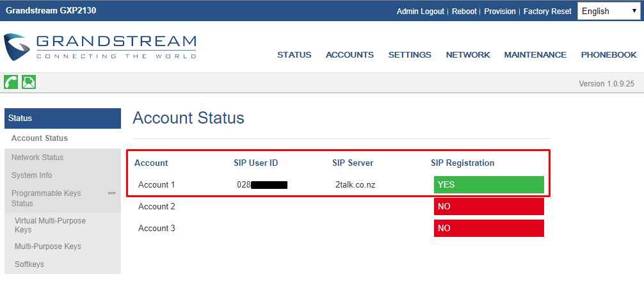Click the red NO status for Account 2

pyautogui.click(x=488, y=207)
